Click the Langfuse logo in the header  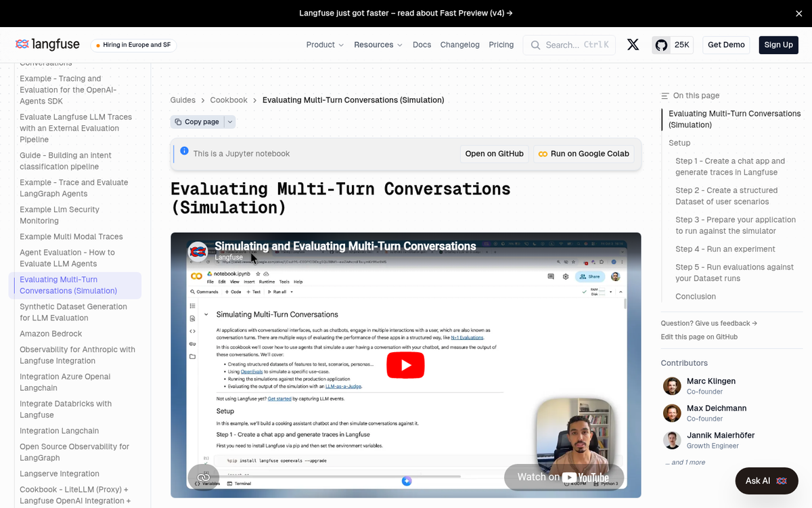47,45
